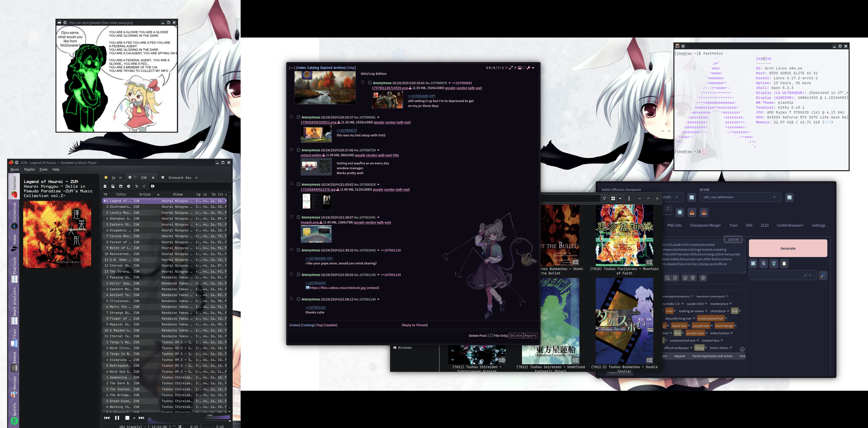Click the save playlist floppy icon

121,186
